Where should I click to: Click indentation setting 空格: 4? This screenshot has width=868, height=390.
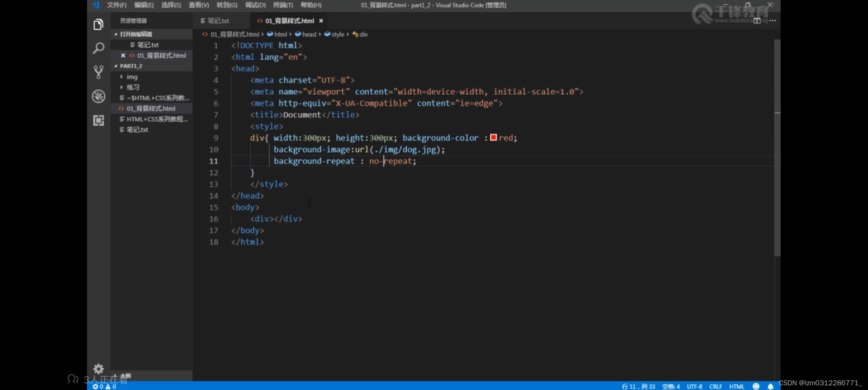coord(671,386)
